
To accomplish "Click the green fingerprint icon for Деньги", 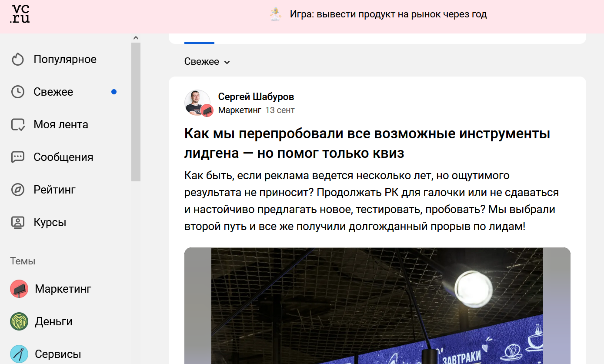I will 18,321.
